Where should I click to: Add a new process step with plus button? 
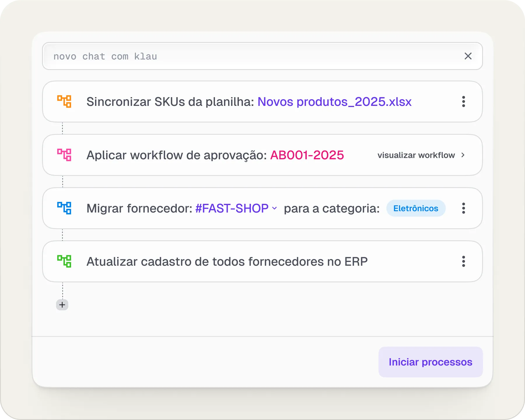coord(62,305)
